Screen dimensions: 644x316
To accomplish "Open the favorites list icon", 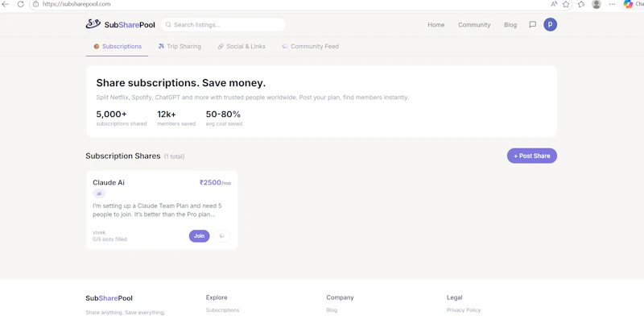I will pyautogui.click(x=581, y=4).
